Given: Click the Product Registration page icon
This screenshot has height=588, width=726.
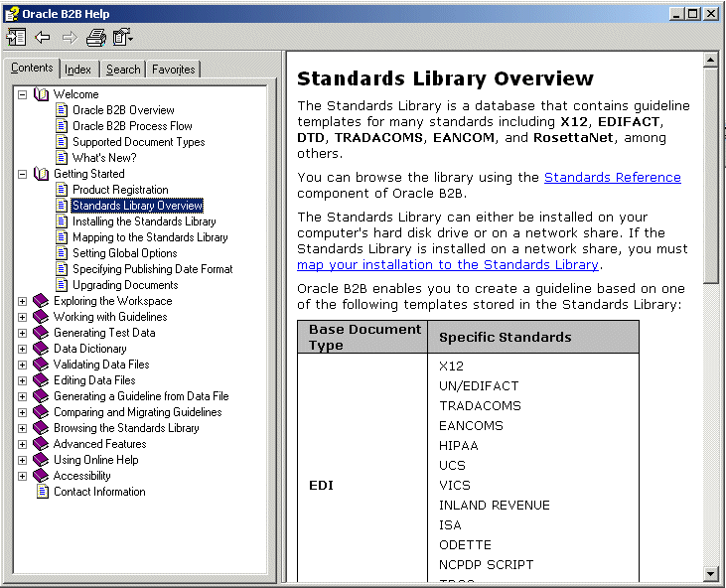Looking at the screenshot, I should coord(62,190).
